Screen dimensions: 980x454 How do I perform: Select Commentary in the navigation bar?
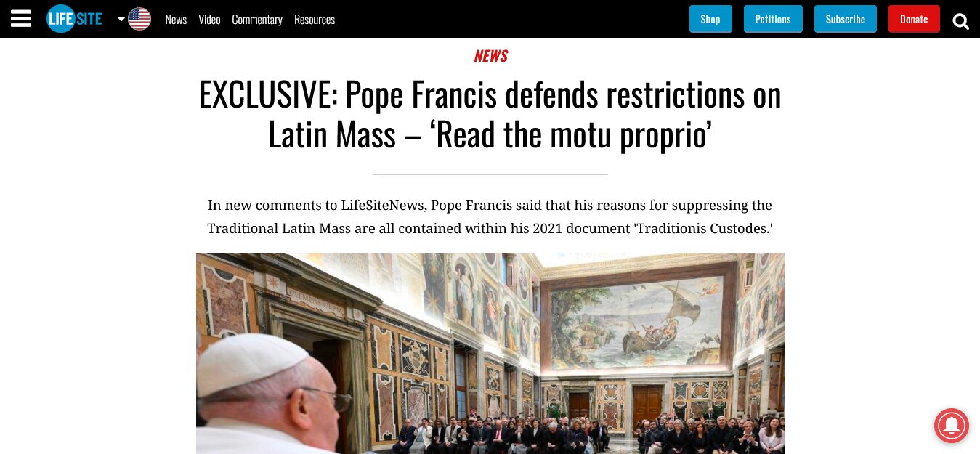tap(257, 20)
